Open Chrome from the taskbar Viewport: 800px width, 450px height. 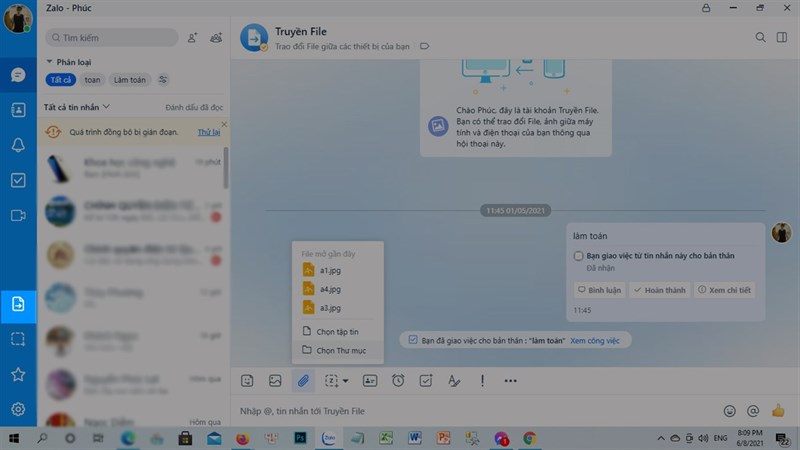tap(530, 438)
